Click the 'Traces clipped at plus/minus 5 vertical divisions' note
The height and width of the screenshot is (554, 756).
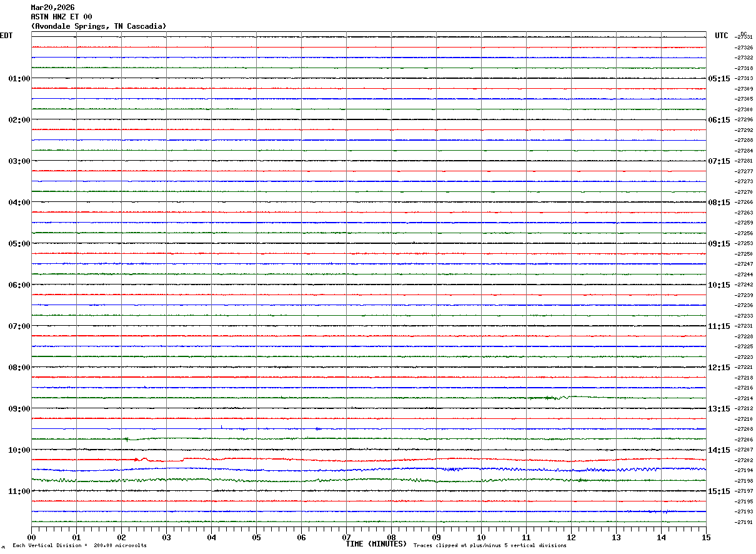point(490,546)
